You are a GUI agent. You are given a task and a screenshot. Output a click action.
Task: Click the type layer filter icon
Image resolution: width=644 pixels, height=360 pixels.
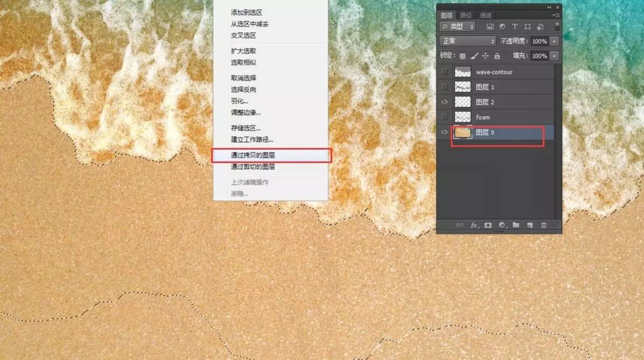coord(515,26)
